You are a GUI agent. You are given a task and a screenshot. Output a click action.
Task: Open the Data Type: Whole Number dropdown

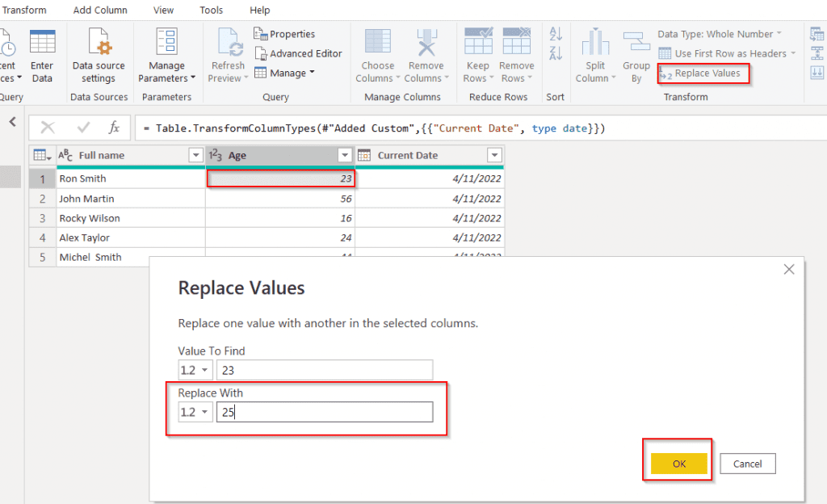[x=718, y=33]
